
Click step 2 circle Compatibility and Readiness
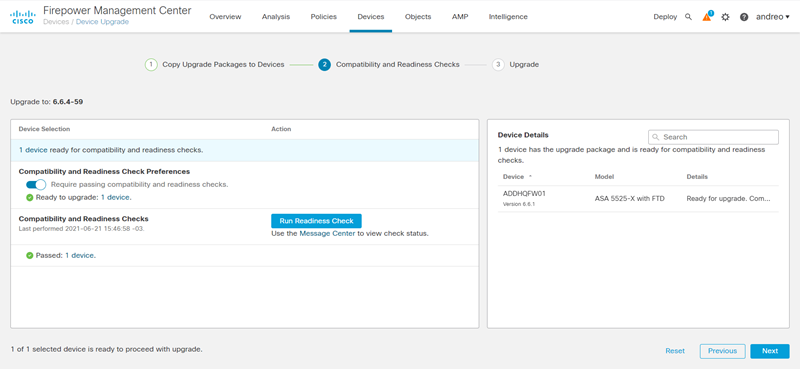click(x=324, y=65)
